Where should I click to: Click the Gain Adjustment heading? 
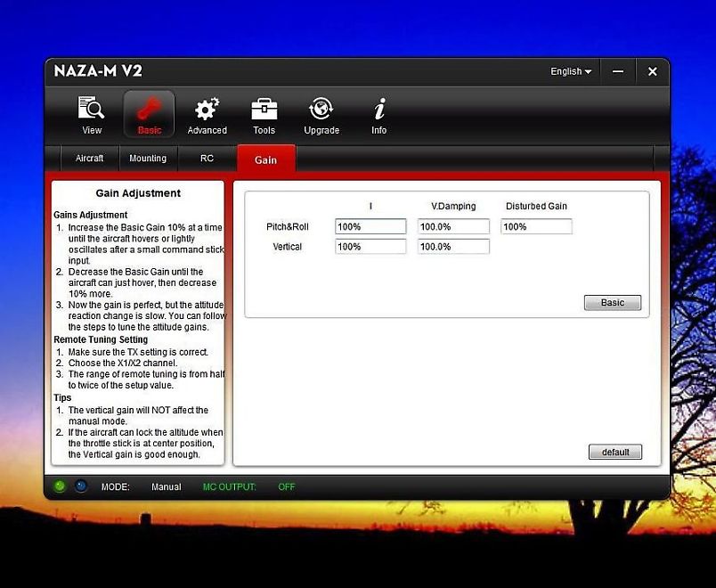tap(138, 193)
